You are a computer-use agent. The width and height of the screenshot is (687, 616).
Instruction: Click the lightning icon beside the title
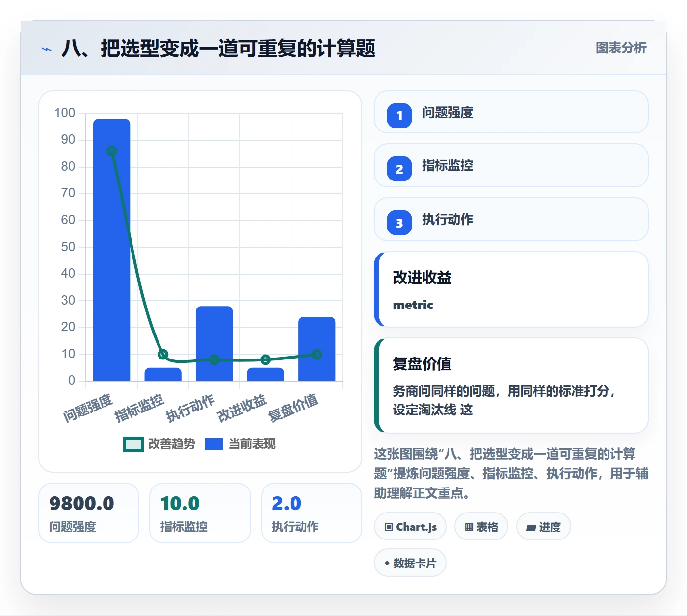(47, 49)
